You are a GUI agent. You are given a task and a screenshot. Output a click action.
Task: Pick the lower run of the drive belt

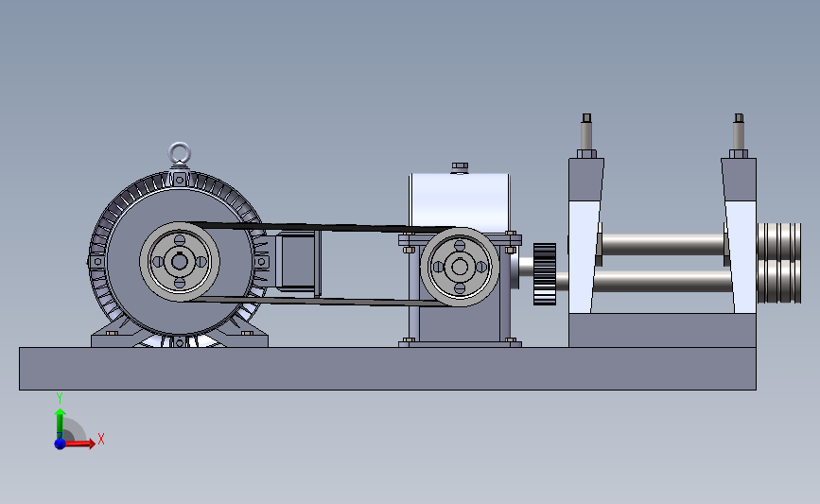(x=319, y=301)
